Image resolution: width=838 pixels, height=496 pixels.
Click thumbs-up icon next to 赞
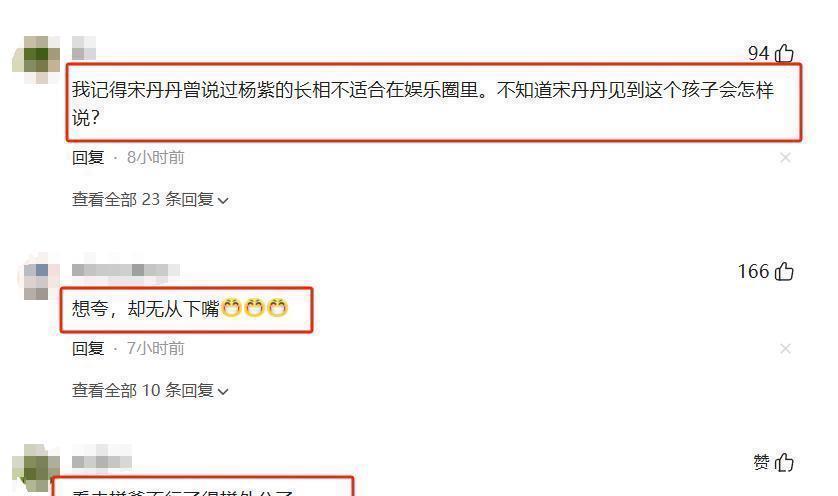(783, 462)
